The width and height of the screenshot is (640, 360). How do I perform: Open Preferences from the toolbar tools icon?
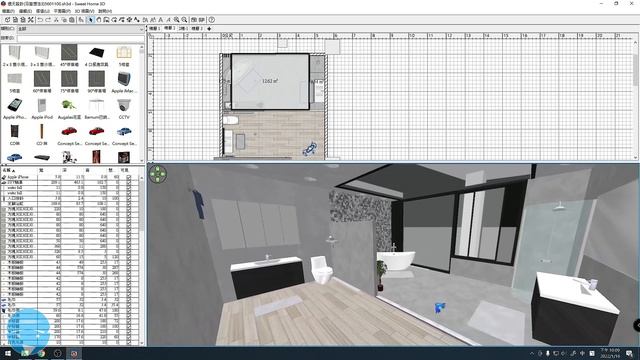31,20
